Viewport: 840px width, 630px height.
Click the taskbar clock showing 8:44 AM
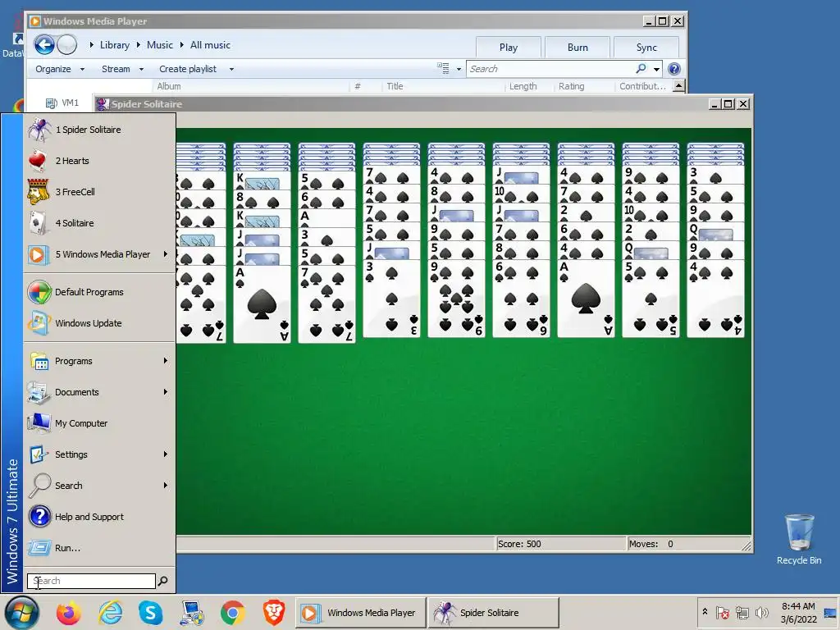pos(798,612)
